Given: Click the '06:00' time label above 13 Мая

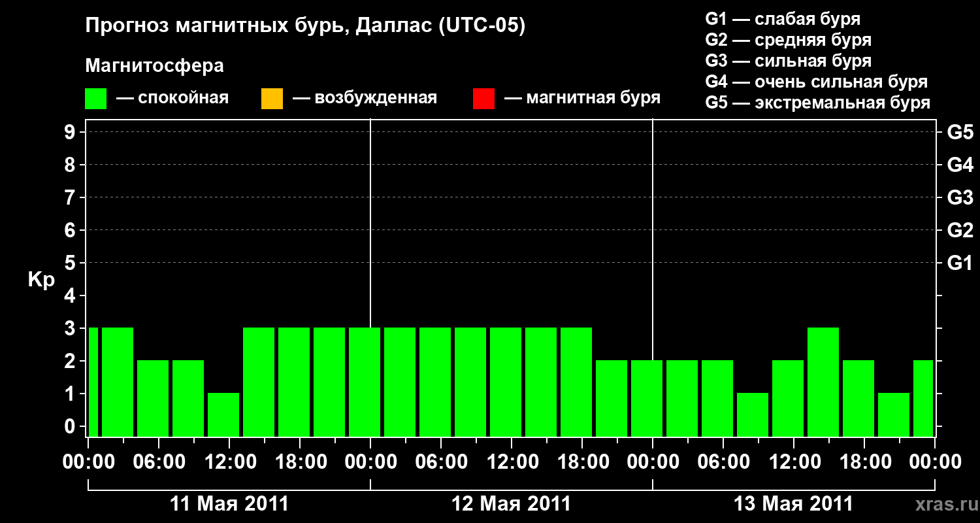Looking at the screenshot, I should tap(723, 462).
